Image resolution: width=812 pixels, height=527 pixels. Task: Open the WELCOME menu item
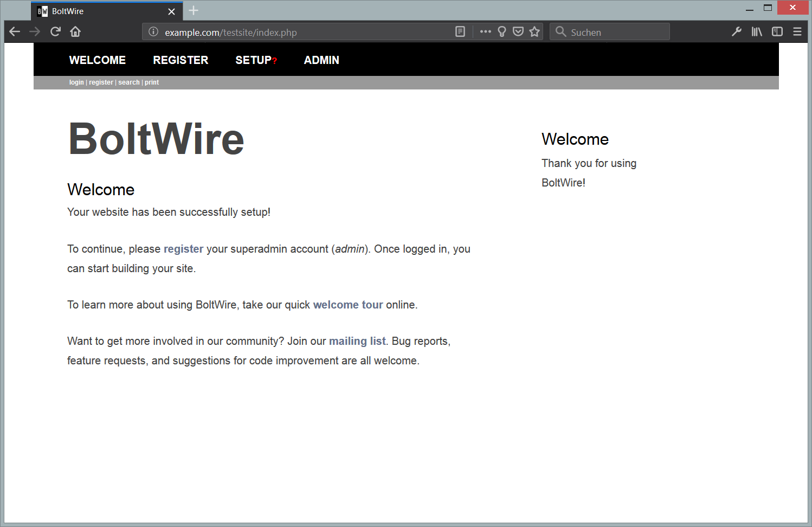98,60
